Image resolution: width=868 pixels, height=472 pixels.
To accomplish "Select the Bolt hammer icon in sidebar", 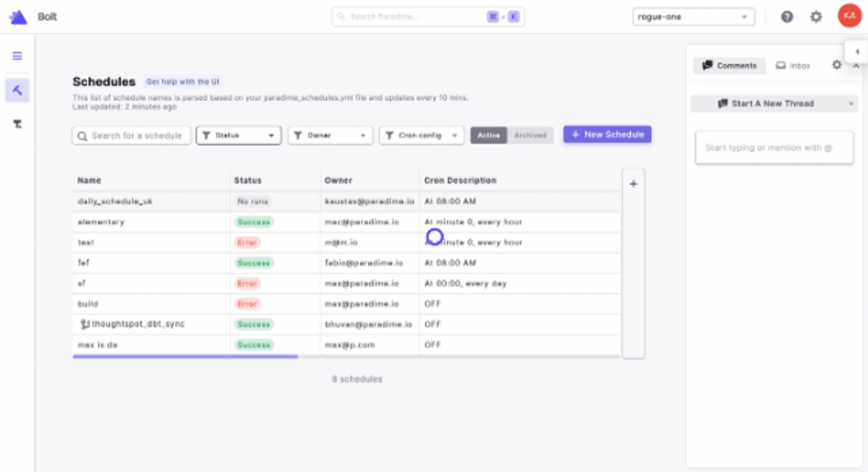I will click(x=17, y=90).
